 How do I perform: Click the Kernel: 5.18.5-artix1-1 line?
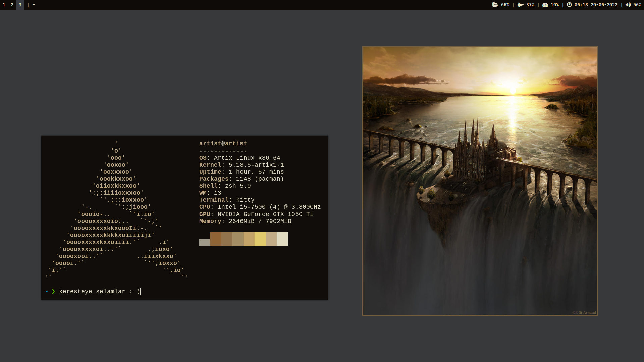point(241,165)
